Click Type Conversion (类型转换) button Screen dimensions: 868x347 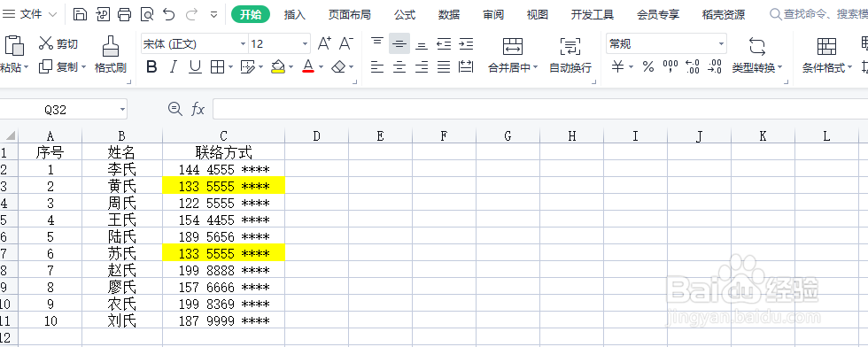[x=756, y=56]
